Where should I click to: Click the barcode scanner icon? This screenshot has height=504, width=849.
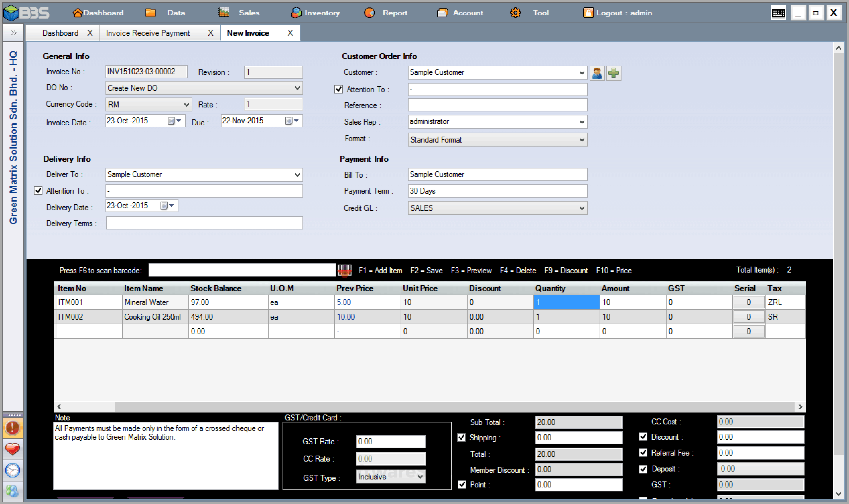coord(344,271)
